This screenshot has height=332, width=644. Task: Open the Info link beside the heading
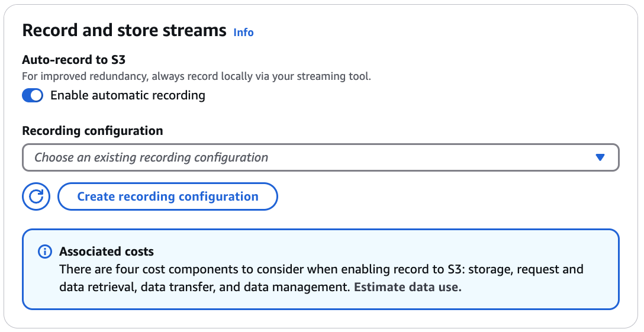point(243,33)
